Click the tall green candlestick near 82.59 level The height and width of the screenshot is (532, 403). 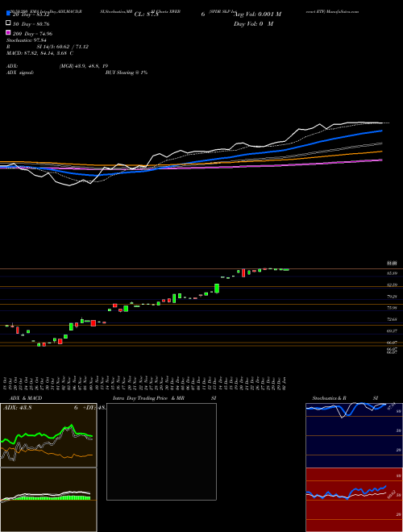(x=217, y=289)
